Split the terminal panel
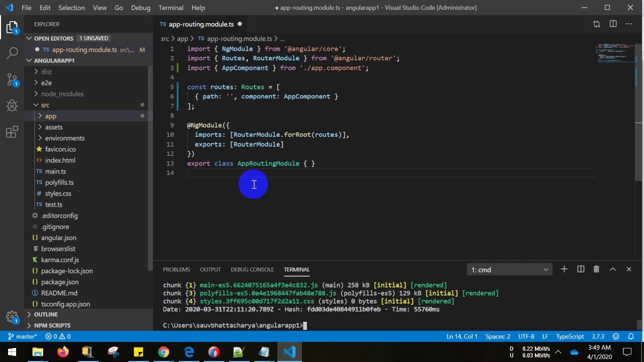The width and height of the screenshot is (644, 362). point(581,269)
